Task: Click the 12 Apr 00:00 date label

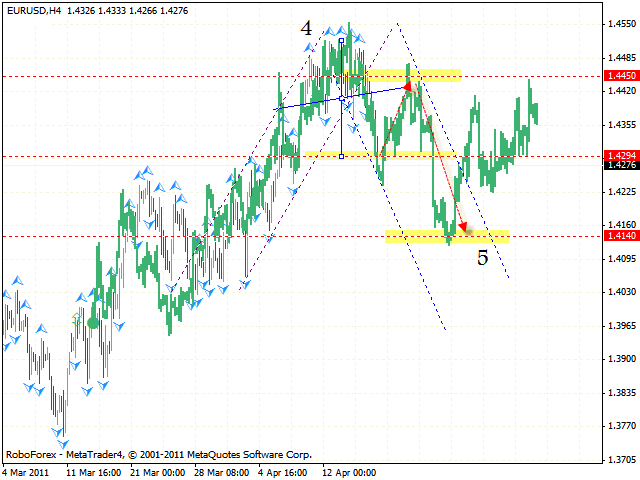Action: pyautogui.click(x=348, y=468)
